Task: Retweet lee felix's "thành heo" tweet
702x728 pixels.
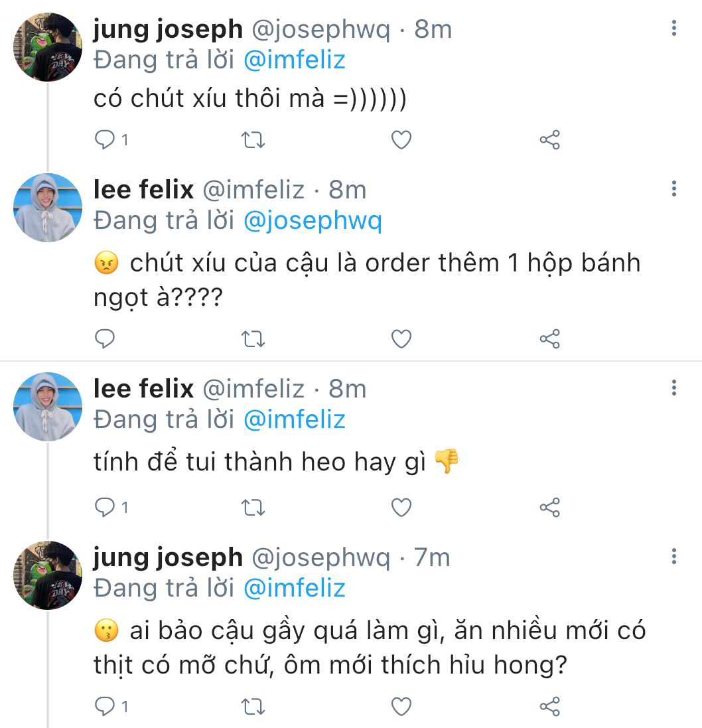Action: (x=253, y=508)
